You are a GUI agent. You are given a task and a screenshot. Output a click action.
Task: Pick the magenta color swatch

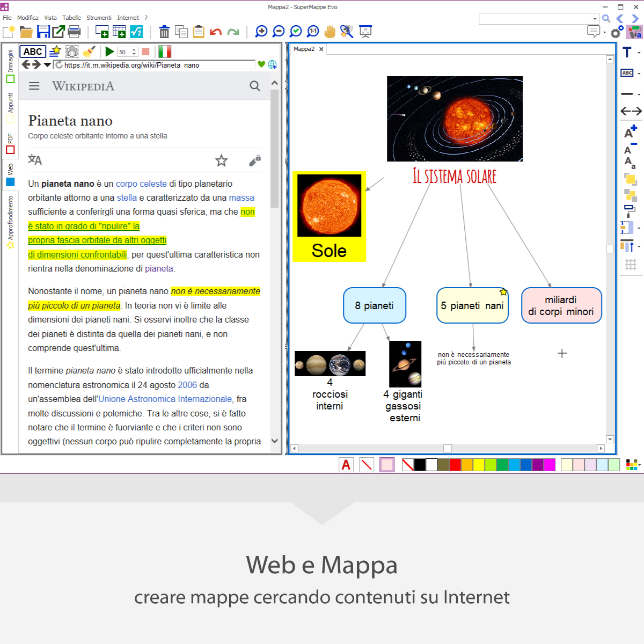coord(550,465)
